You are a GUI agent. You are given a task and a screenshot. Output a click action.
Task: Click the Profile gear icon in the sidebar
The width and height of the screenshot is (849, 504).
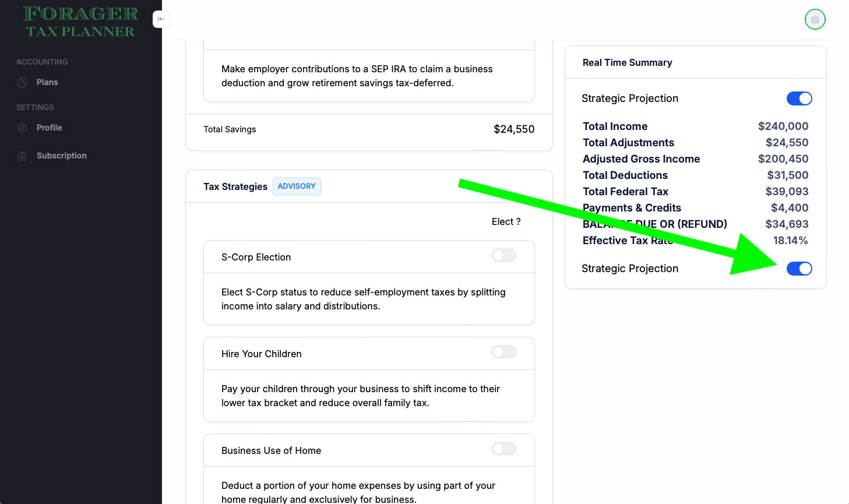[x=22, y=128]
